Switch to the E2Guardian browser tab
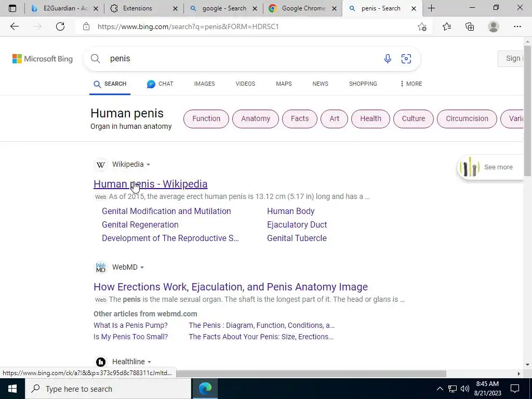Screen dimensions: 532x399 (x=64, y=8)
